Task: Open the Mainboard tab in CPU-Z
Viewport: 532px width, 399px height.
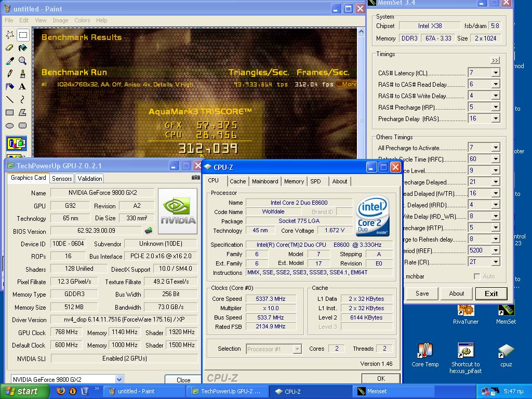Action: click(265, 181)
